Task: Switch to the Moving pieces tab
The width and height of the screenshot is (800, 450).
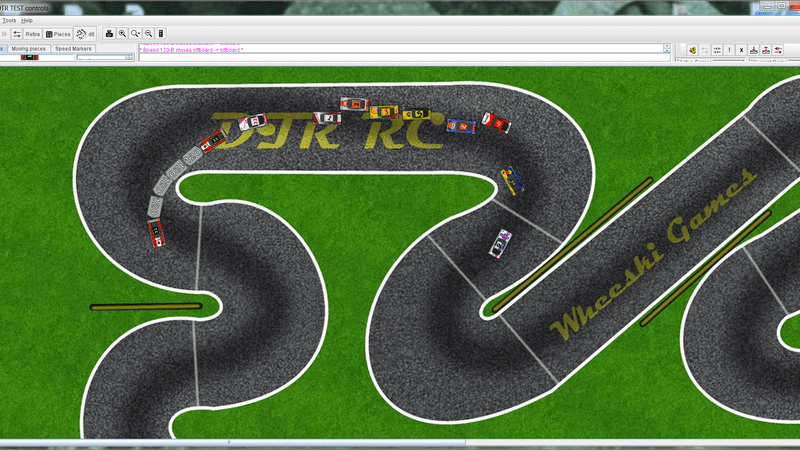Action: click(29, 48)
